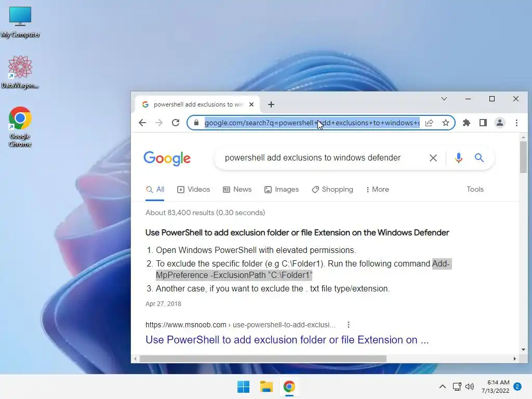
Task: Reload the page with the refresh icon
Action: pos(176,123)
